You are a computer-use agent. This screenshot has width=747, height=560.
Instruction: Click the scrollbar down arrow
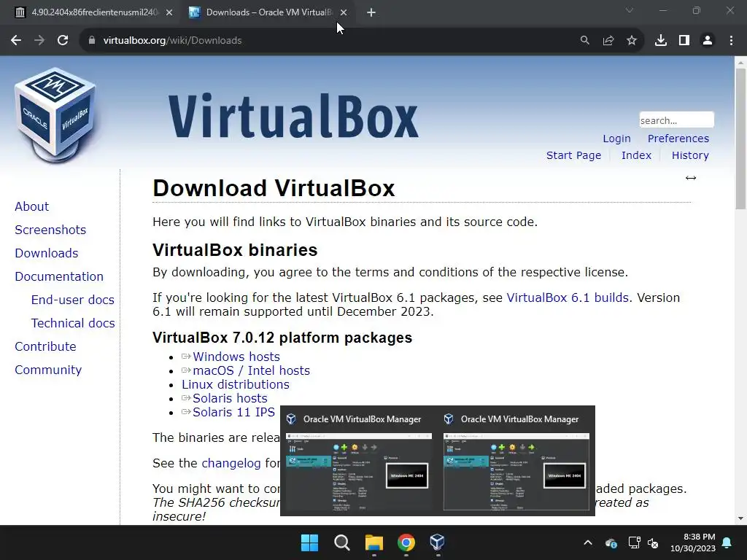[740, 518]
